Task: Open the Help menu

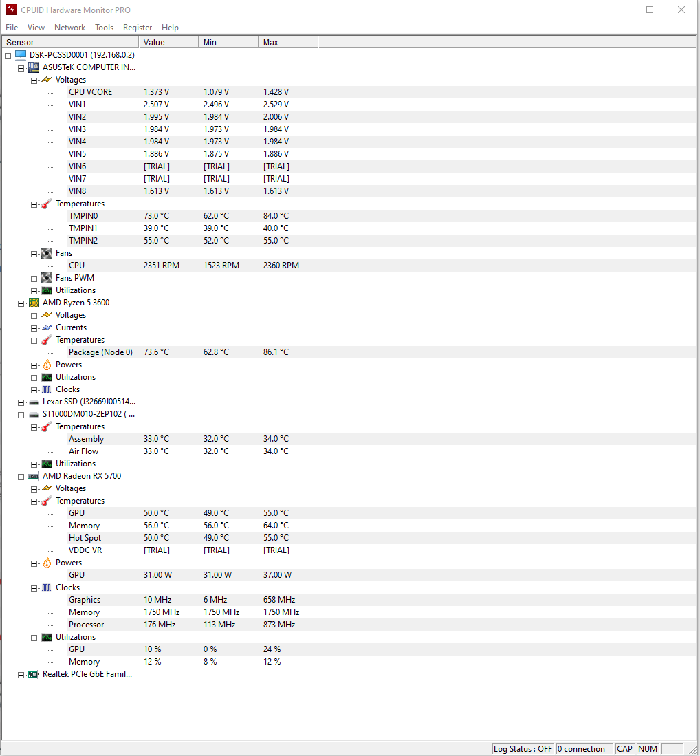Action: pos(170,28)
